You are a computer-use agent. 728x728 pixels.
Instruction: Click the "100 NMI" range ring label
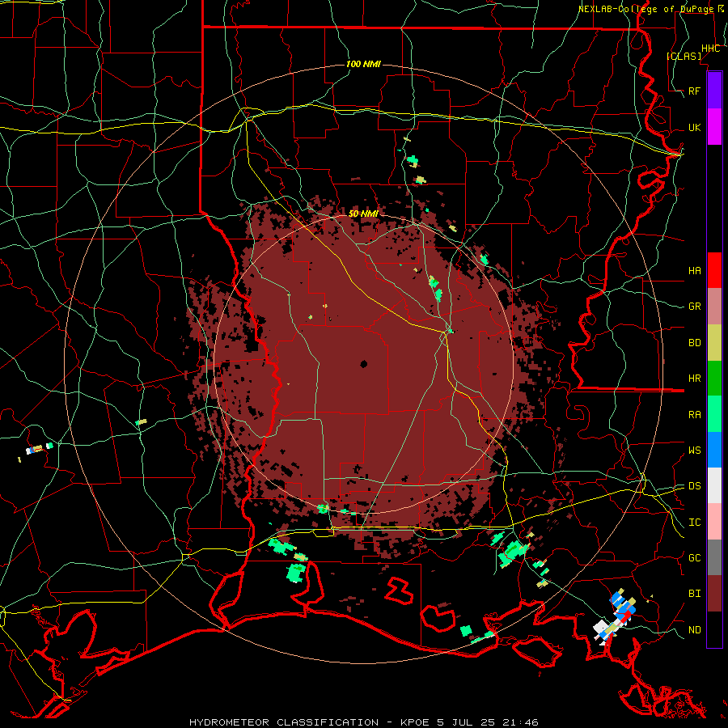tap(363, 64)
